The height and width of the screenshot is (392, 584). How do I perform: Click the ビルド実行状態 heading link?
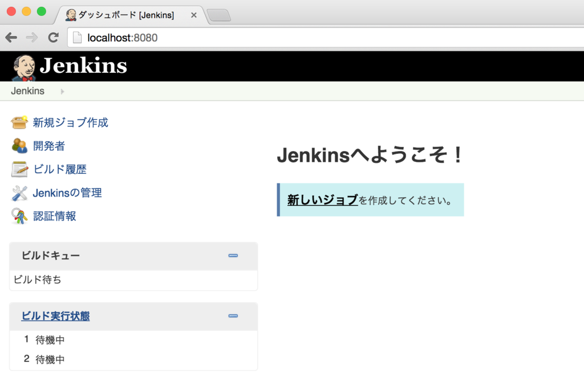55,316
